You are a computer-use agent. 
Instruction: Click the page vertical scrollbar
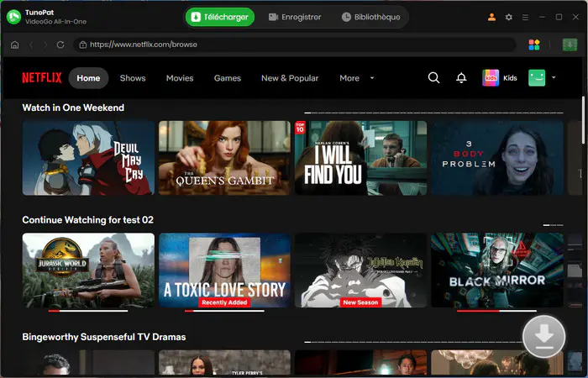[584, 120]
